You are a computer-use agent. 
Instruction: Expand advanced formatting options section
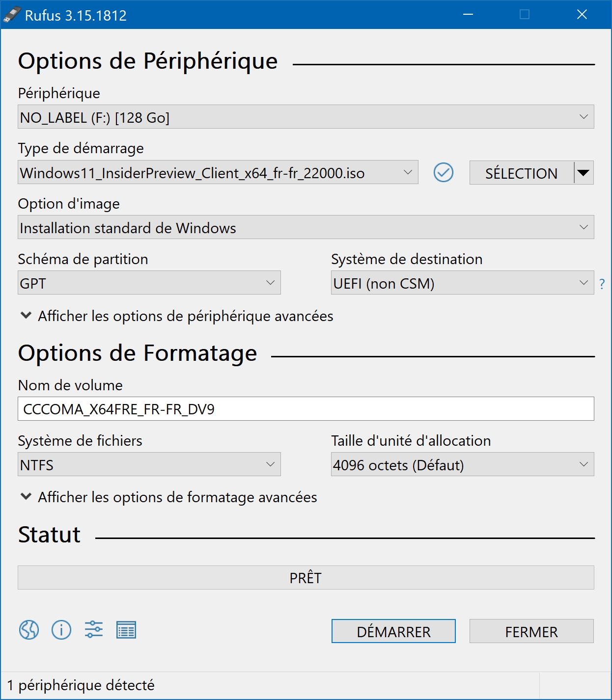pyautogui.click(x=169, y=497)
